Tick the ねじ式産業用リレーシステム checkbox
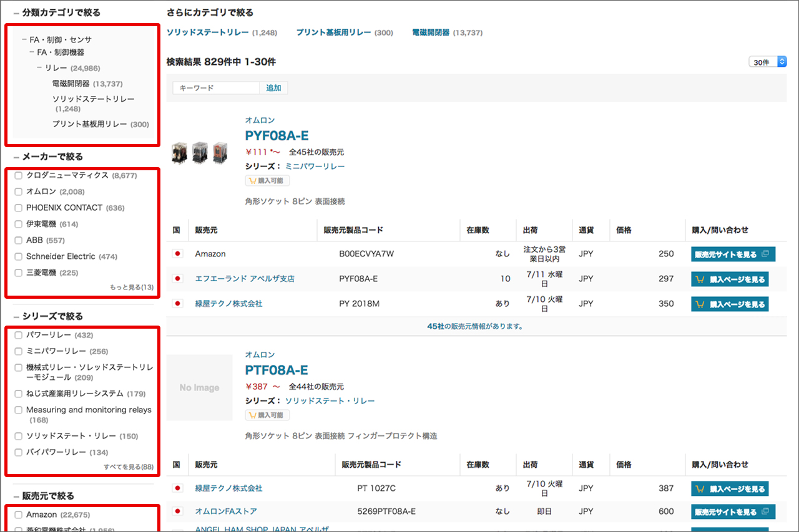Screen dimensions: 799x532 click(19, 394)
